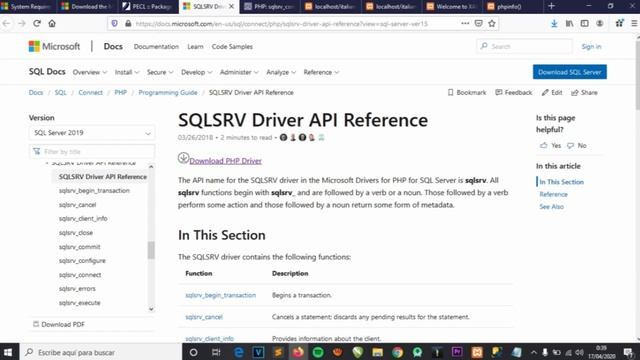This screenshot has width=640, height=360.
Task: Open the Download PHP Driver link
Action: tap(225, 161)
